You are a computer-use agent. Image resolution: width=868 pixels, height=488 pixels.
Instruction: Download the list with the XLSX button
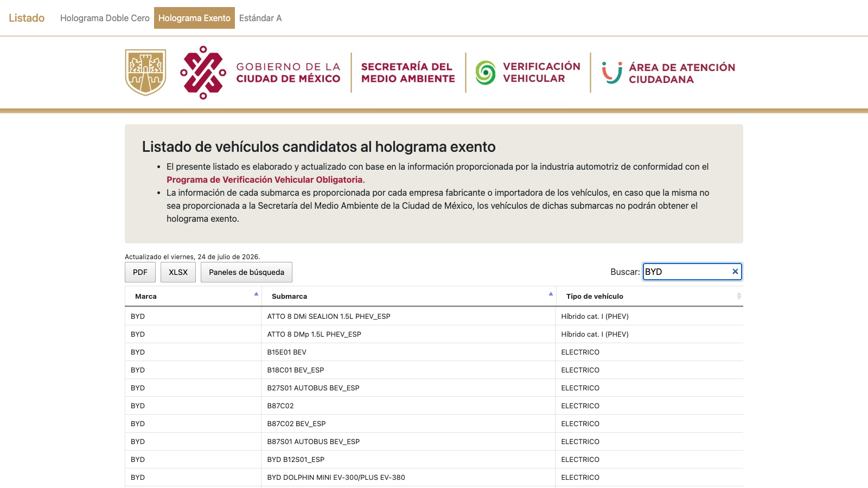click(x=178, y=272)
